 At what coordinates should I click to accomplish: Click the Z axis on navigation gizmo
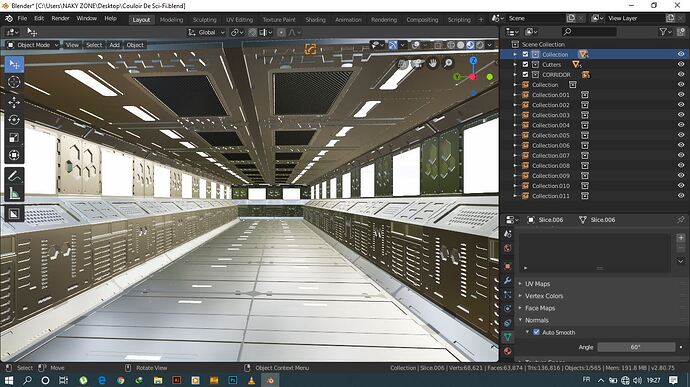click(473, 61)
